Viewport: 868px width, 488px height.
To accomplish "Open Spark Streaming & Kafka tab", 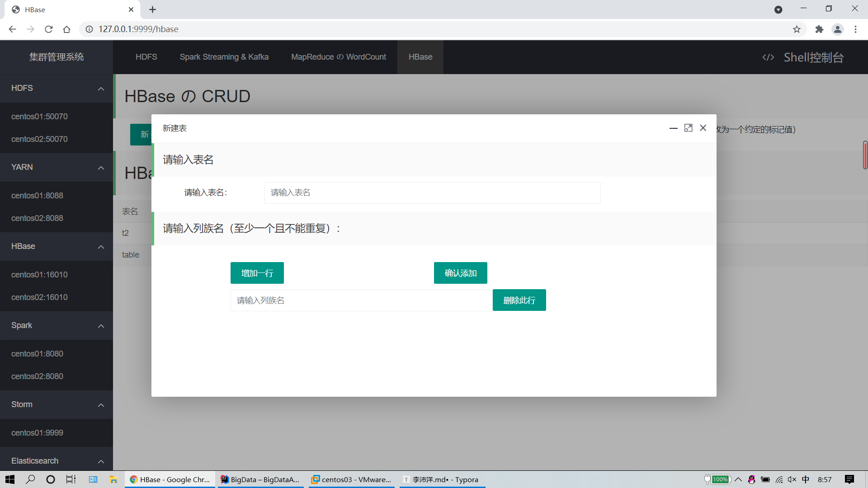I will 224,57.
